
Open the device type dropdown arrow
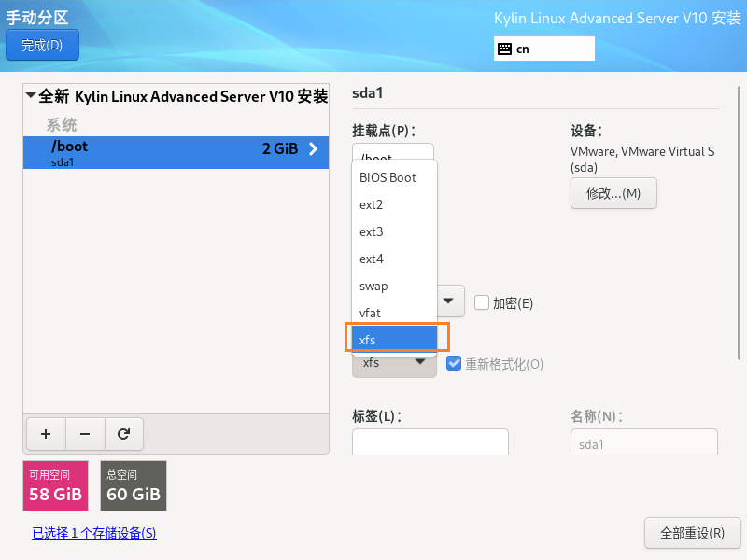tap(449, 301)
